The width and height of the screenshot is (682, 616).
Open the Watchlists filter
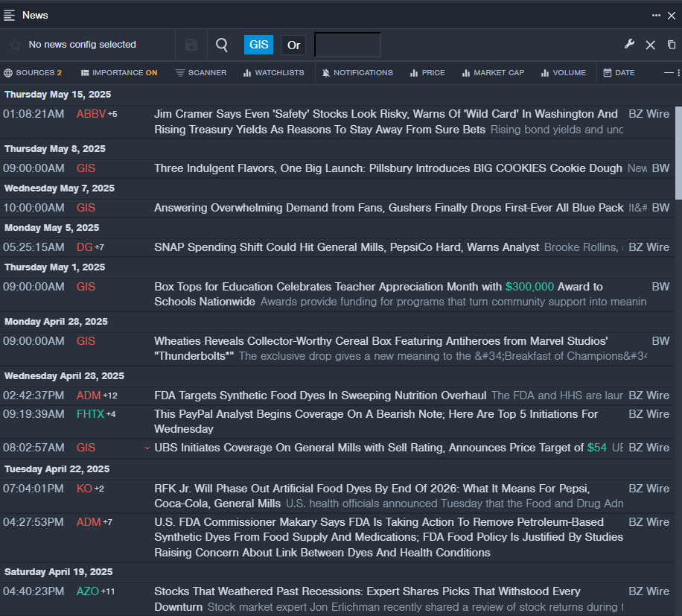pyautogui.click(x=273, y=73)
